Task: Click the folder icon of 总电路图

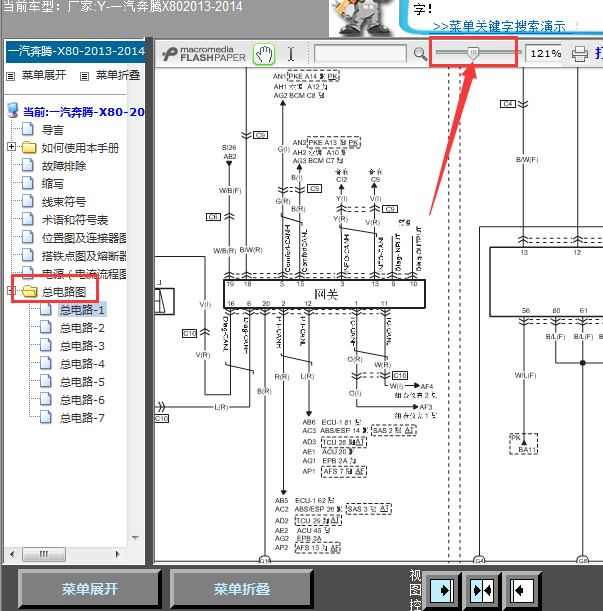Action: click(x=30, y=291)
